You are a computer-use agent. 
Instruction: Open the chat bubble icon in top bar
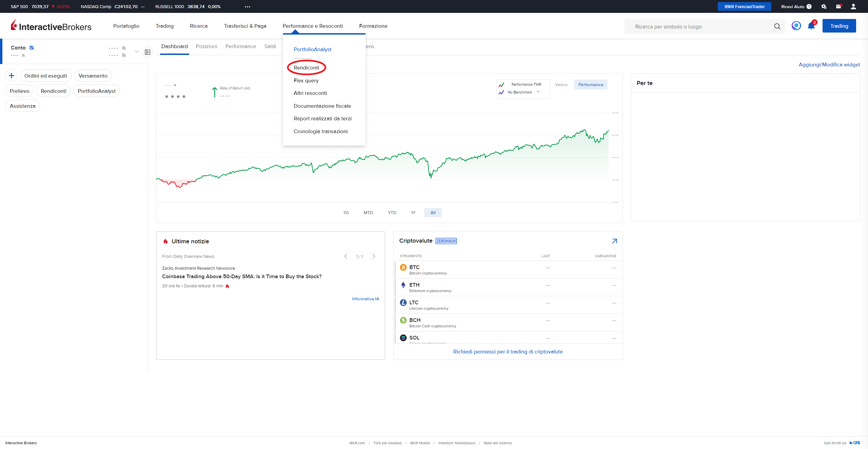click(x=824, y=6)
